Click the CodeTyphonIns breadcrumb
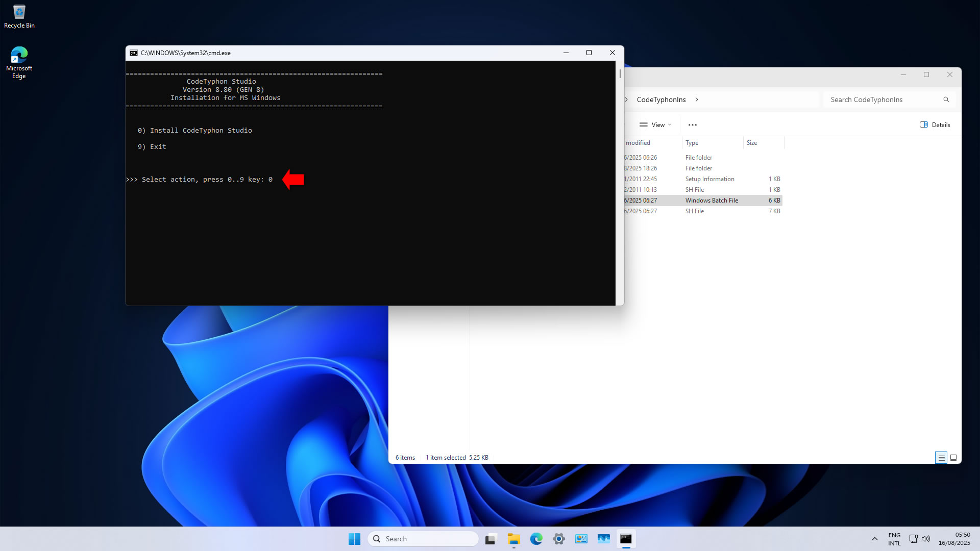The width and height of the screenshot is (980, 551). tap(661, 99)
